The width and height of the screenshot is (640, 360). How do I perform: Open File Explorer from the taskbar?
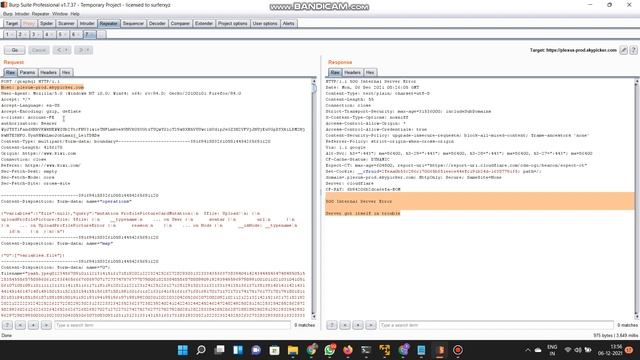(x=293, y=350)
